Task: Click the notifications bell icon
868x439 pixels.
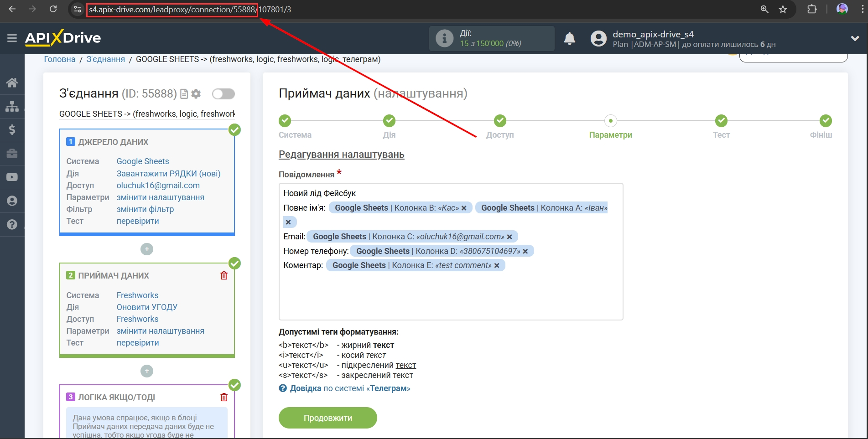Action: (569, 39)
